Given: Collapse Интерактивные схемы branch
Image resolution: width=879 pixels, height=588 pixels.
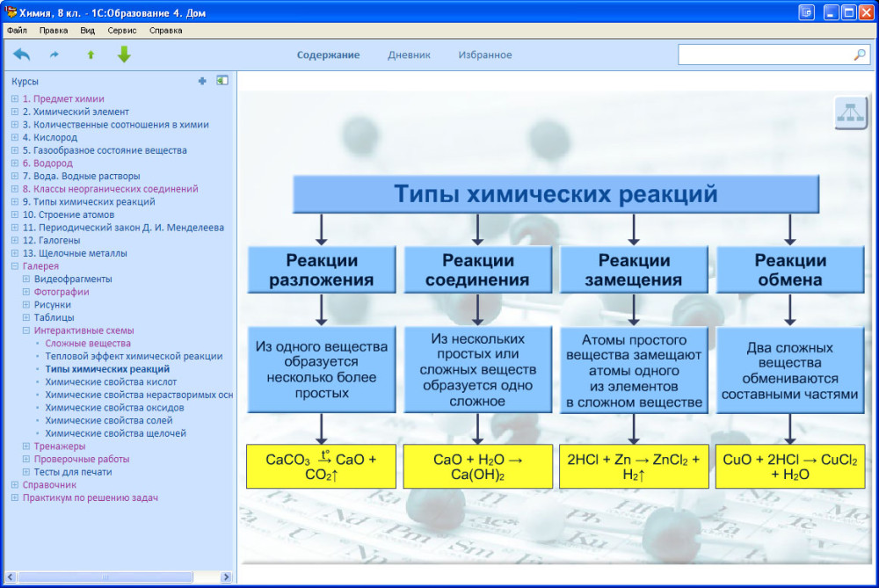Looking at the screenshot, I should click(25, 330).
